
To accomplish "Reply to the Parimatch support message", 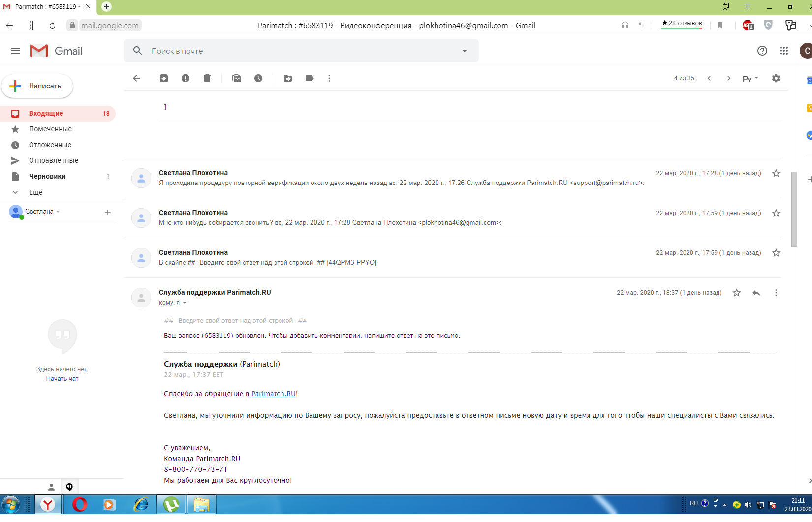I will click(756, 293).
